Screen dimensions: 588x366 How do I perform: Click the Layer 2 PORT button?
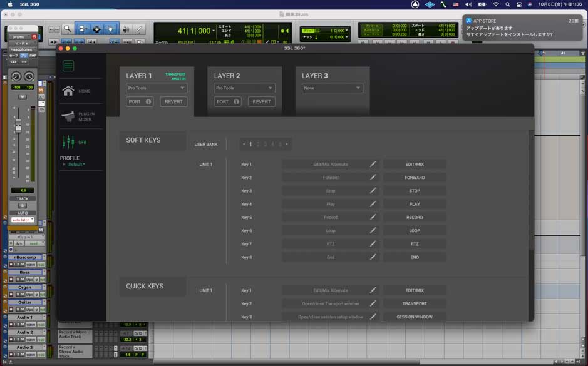click(x=227, y=102)
